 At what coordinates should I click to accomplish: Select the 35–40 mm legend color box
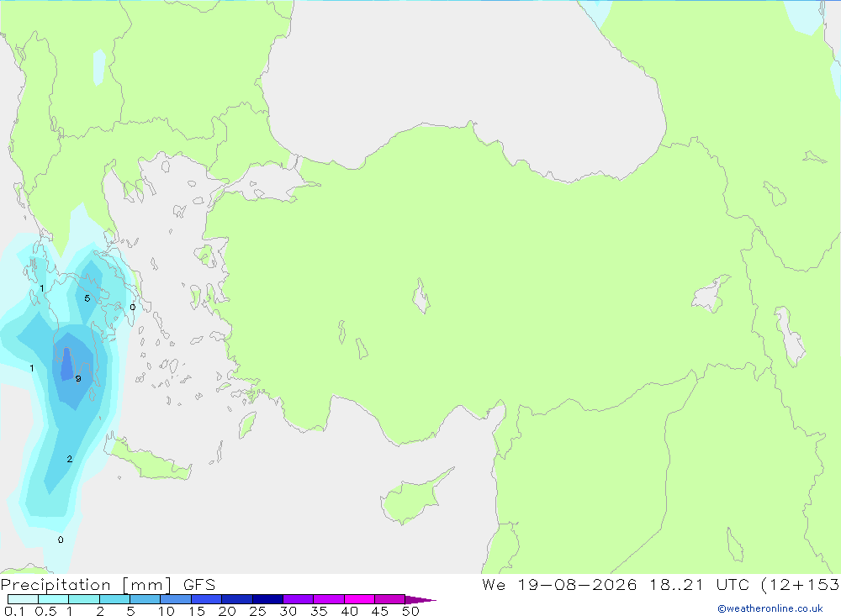coord(328,599)
